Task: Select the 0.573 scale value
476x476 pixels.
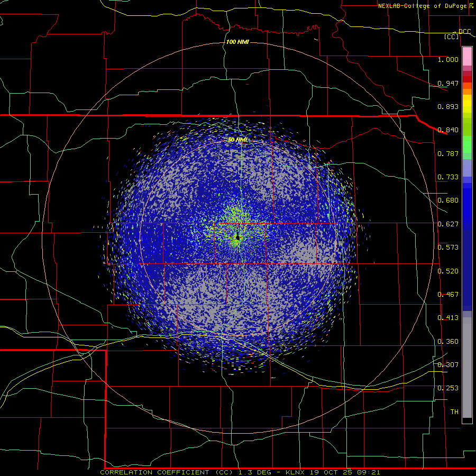Action: tap(448, 248)
